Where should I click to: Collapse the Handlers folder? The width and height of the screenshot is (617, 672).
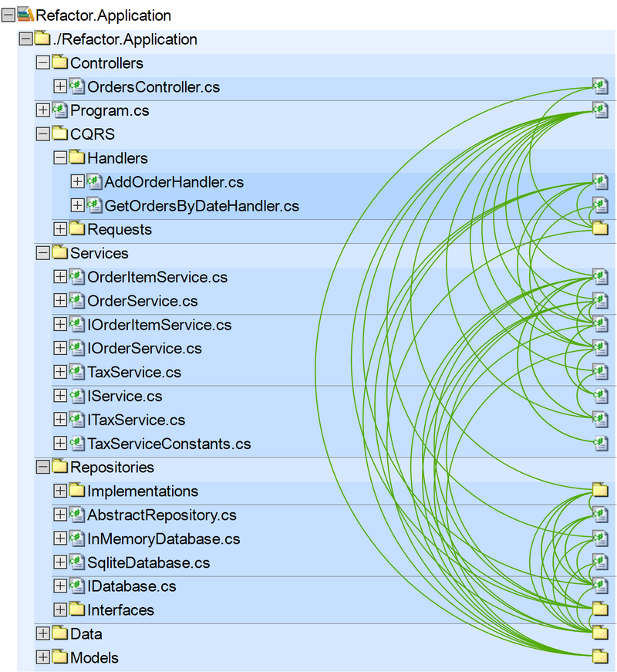point(59,158)
